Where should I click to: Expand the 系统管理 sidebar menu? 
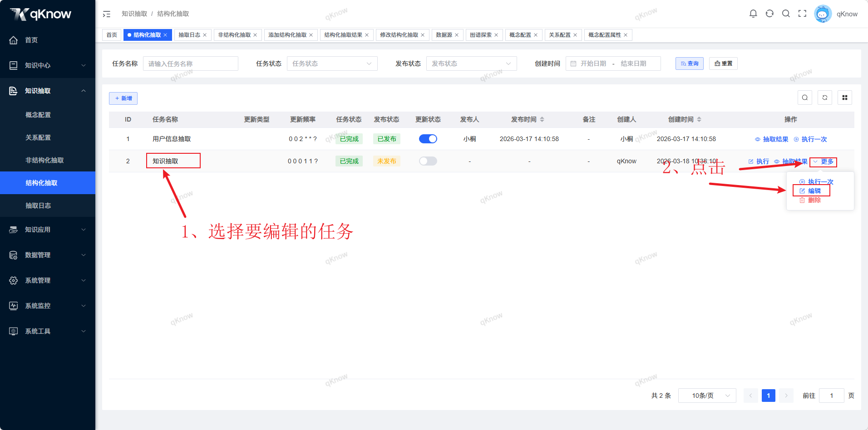coord(48,280)
